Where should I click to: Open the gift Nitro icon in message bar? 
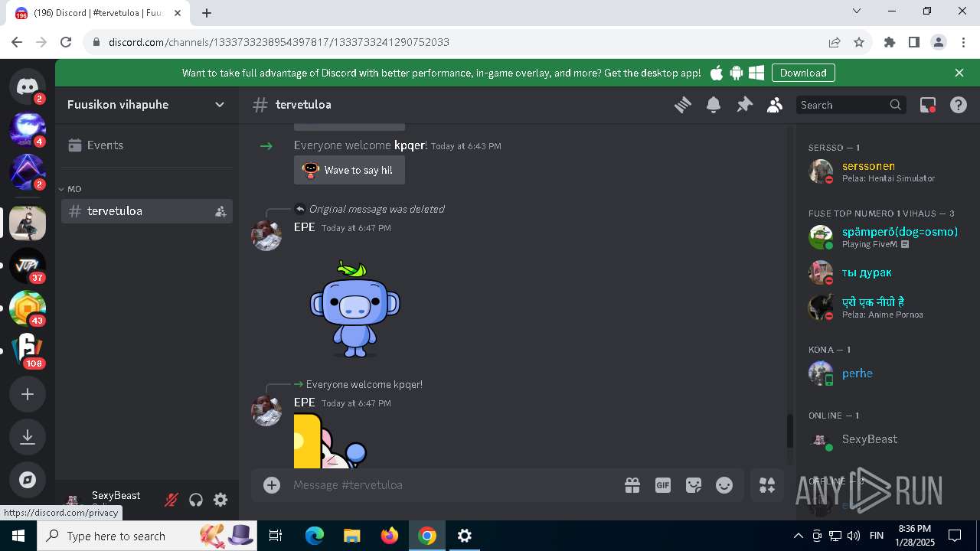click(632, 485)
